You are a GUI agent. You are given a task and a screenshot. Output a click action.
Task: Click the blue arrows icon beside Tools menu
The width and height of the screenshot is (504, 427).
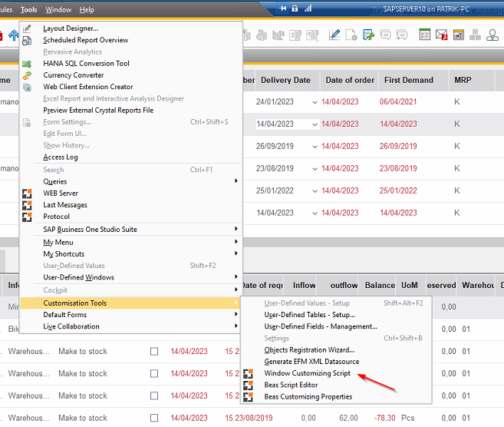point(14,35)
